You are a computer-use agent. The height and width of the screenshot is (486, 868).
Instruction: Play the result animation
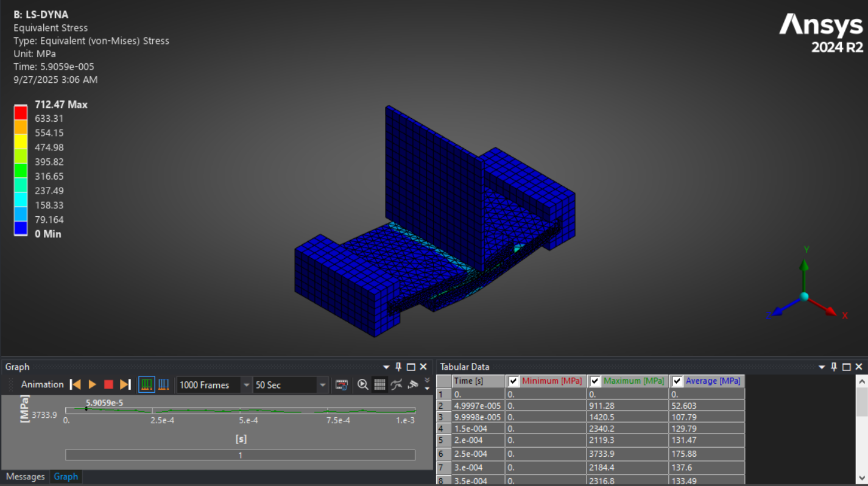tap(93, 384)
